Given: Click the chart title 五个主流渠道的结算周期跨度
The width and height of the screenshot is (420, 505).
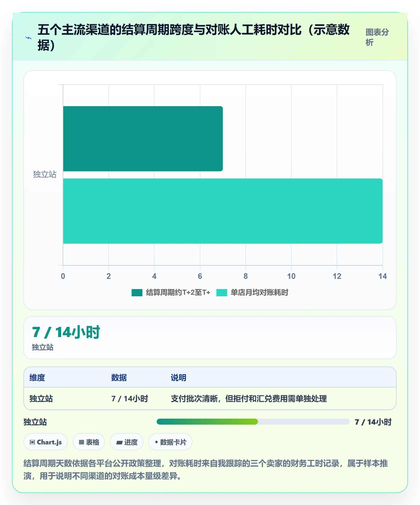Looking at the screenshot, I should point(194,37).
